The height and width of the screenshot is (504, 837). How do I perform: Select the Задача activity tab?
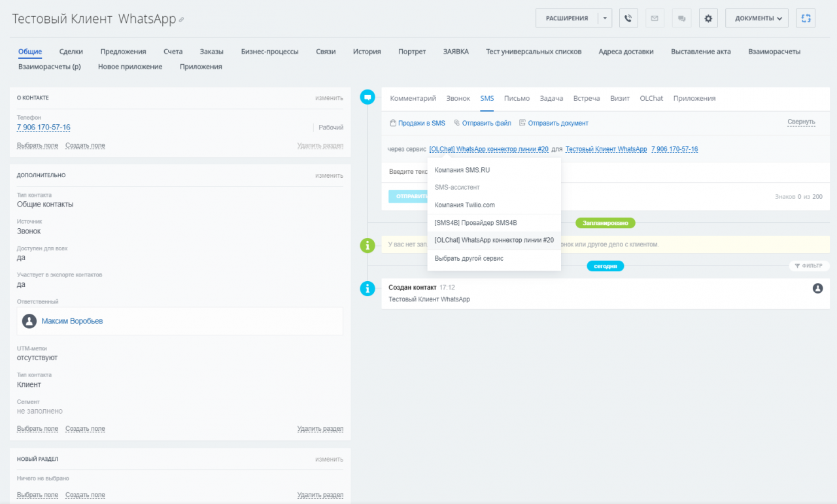click(x=551, y=98)
